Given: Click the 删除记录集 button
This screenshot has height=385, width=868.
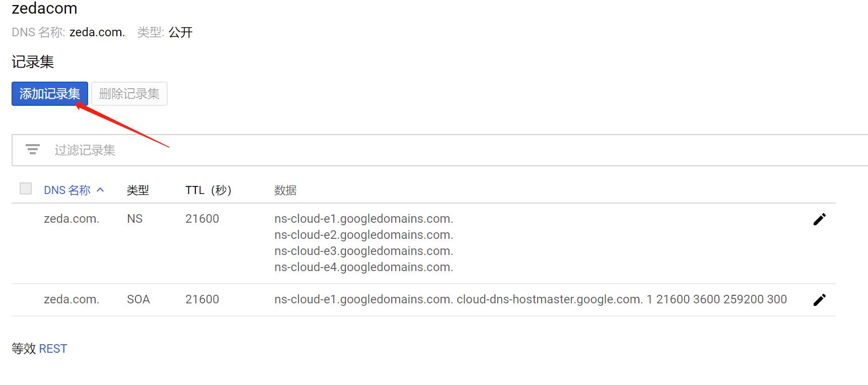Looking at the screenshot, I should coord(129,94).
